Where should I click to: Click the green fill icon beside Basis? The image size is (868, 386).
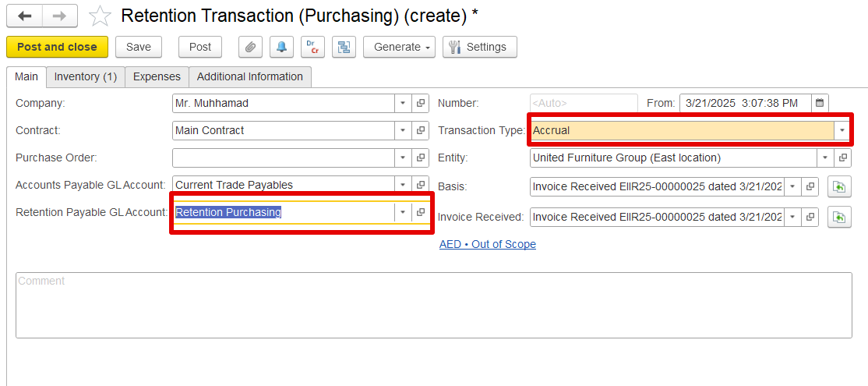click(839, 187)
